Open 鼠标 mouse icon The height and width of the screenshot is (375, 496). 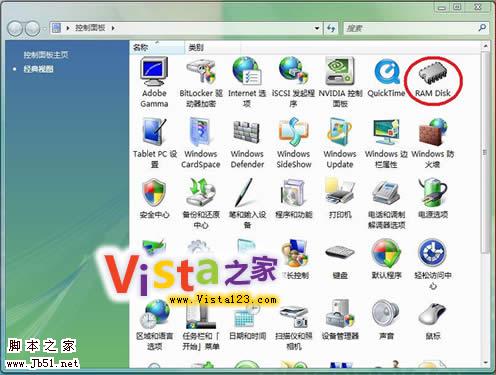click(433, 314)
